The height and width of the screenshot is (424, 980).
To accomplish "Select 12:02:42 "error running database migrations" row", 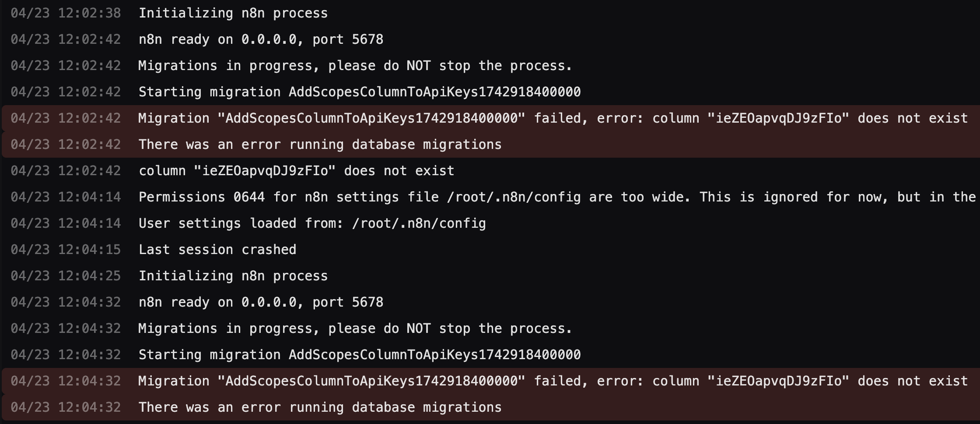I will [490, 145].
